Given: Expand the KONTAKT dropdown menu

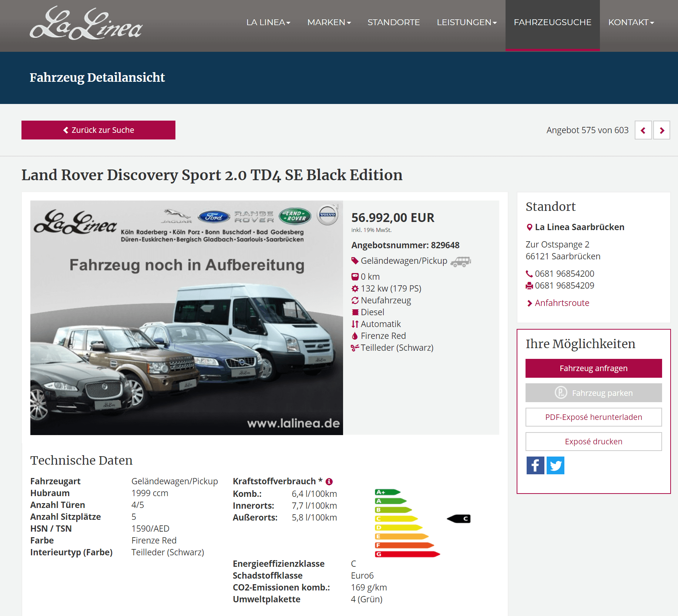Looking at the screenshot, I should pyautogui.click(x=631, y=22).
